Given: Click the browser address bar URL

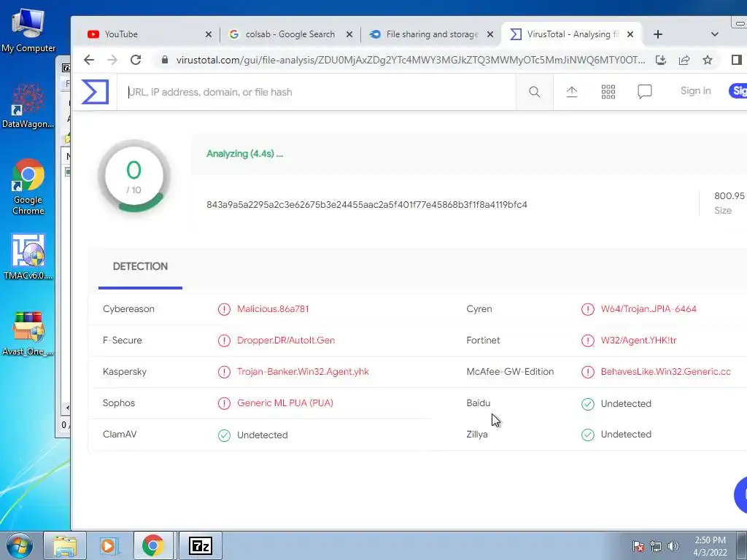Looking at the screenshot, I should (x=410, y=60).
